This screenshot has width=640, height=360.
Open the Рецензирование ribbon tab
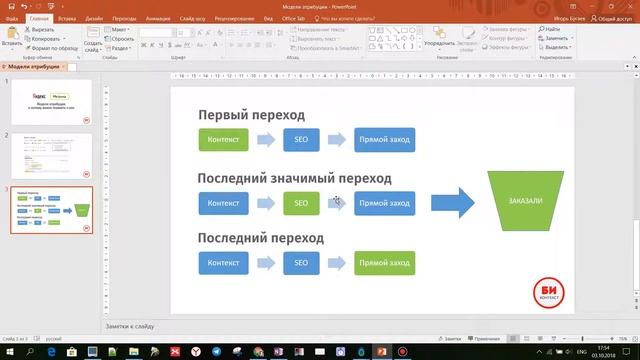click(234, 19)
